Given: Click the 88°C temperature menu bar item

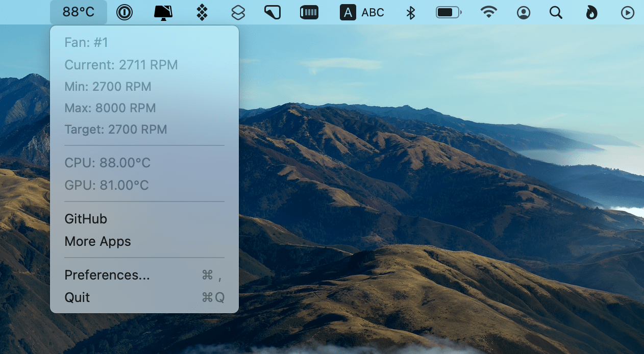Looking at the screenshot, I should (79, 12).
